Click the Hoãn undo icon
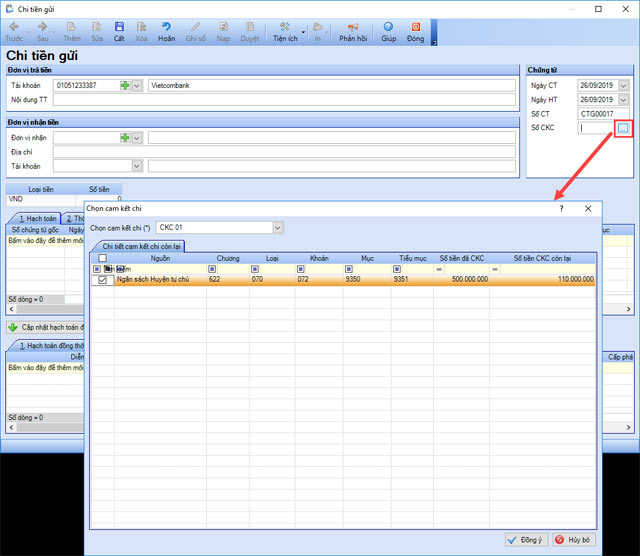This screenshot has height=556, width=640. click(166, 30)
